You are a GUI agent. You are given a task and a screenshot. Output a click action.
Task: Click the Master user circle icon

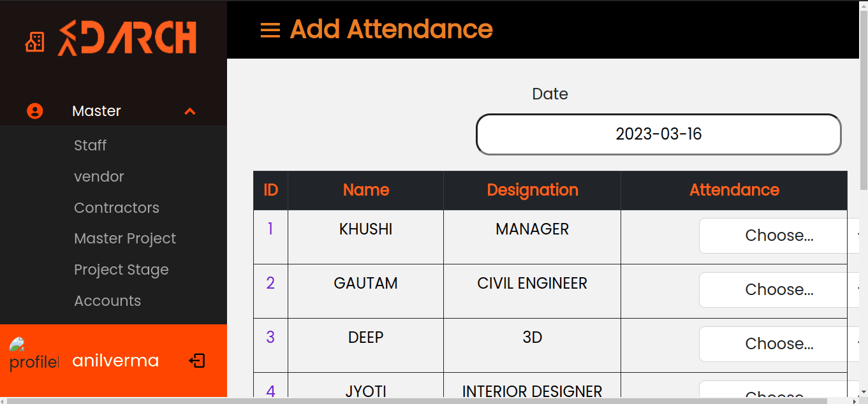[34, 111]
